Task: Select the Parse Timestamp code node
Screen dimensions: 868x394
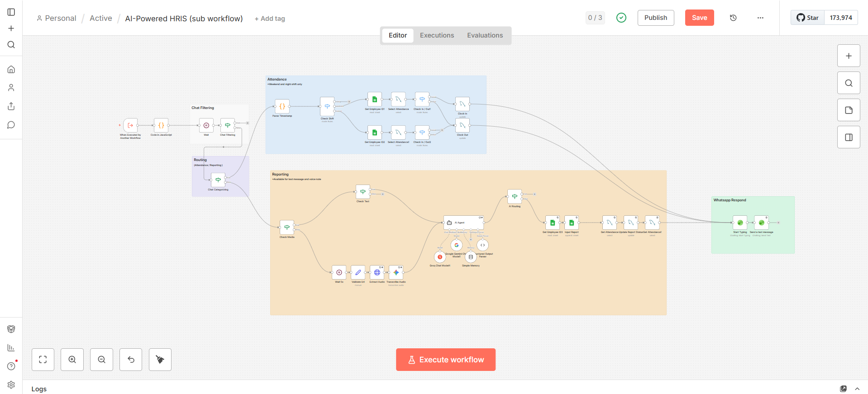Action: click(x=282, y=106)
